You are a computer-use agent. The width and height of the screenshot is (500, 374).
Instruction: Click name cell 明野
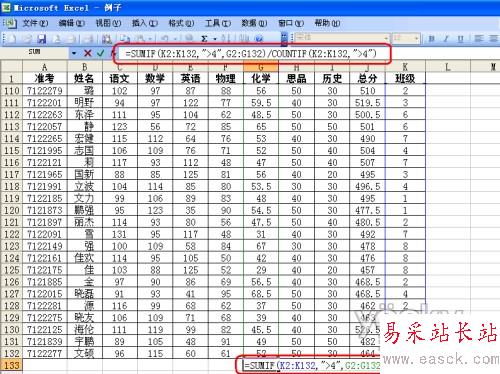tap(85, 103)
